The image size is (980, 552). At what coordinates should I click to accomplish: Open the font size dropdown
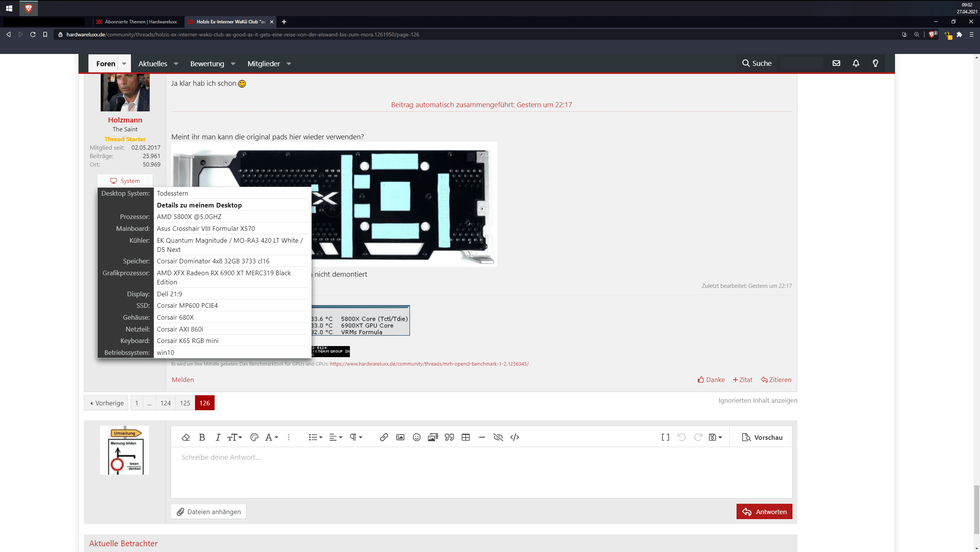235,437
